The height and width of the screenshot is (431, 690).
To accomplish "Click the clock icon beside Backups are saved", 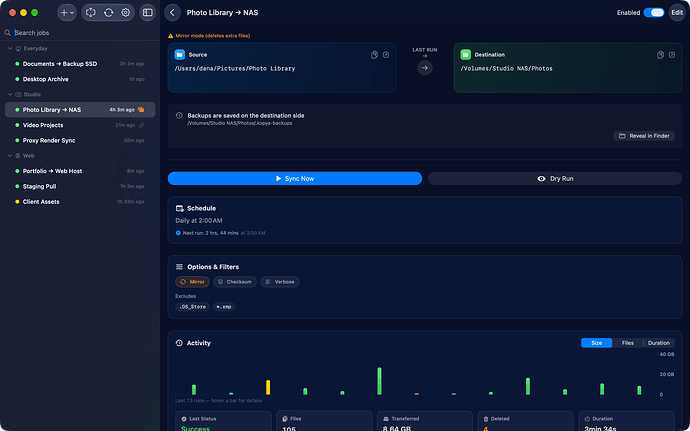I will [179, 115].
